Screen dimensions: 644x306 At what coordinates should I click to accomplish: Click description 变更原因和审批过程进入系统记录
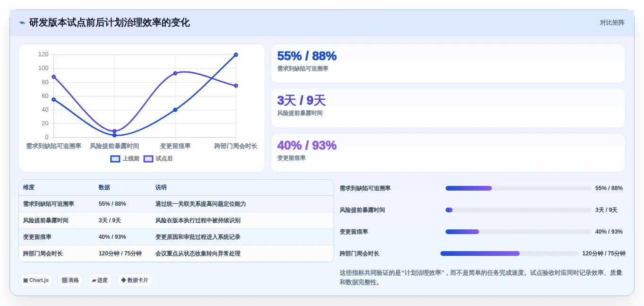click(x=197, y=237)
